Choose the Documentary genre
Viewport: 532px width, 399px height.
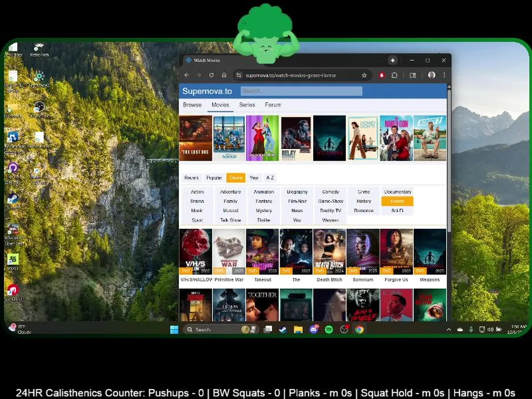(x=397, y=192)
